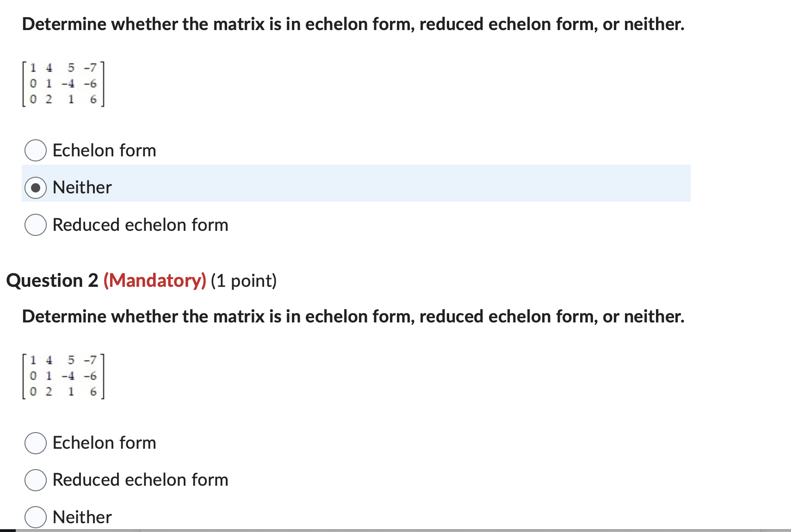Viewport: 791px width, 532px height.
Task: Click the 1 point text beside Question 2
Action: [244, 280]
